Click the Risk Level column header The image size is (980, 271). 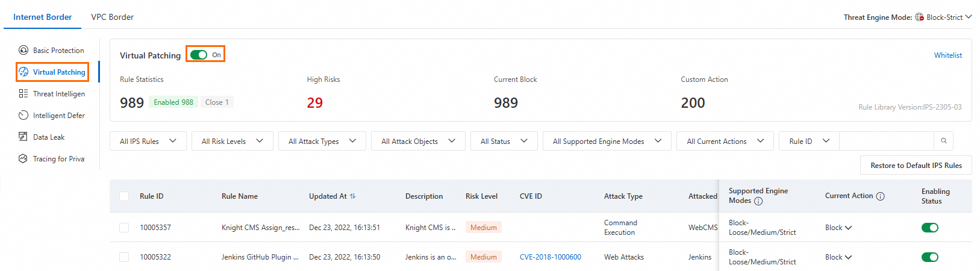click(482, 196)
